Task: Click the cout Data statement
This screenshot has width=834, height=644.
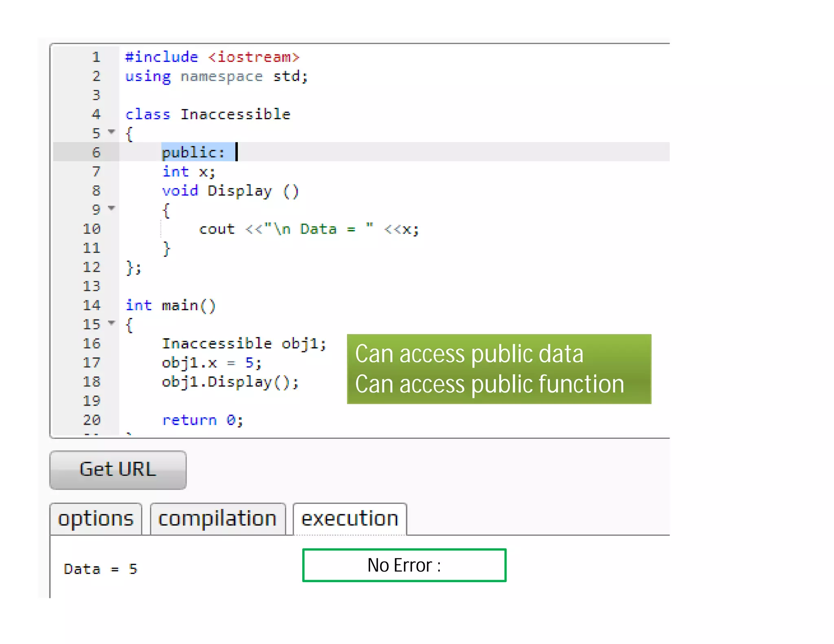Action: [308, 229]
